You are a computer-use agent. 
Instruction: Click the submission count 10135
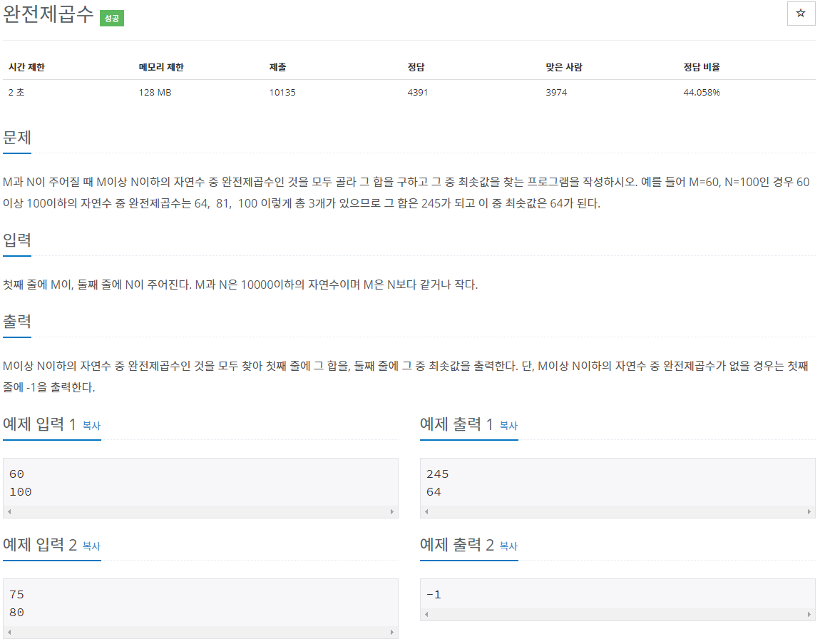coord(282,92)
